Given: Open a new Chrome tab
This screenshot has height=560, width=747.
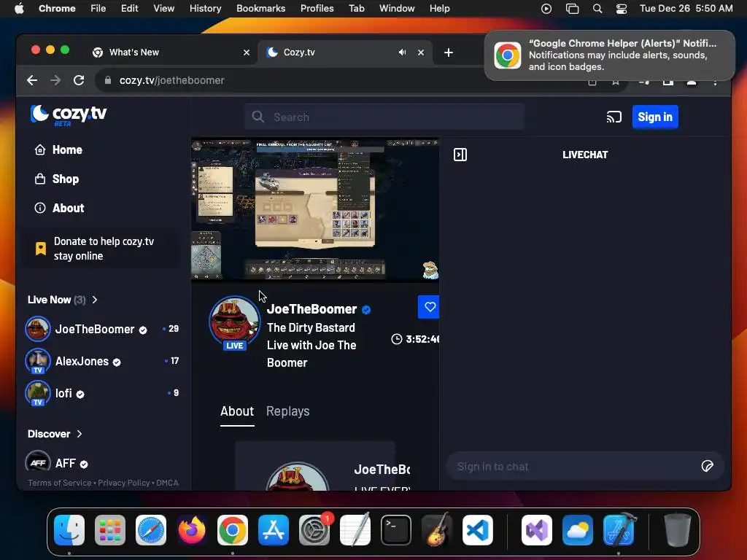Looking at the screenshot, I should (449, 52).
